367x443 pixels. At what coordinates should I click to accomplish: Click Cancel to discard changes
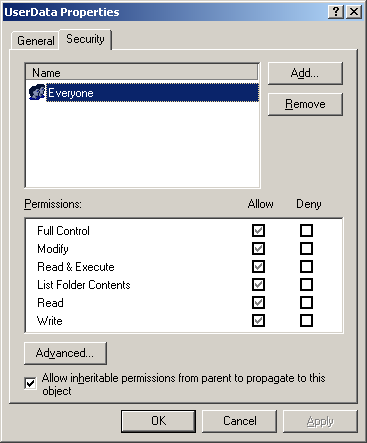pyautogui.click(x=239, y=421)
